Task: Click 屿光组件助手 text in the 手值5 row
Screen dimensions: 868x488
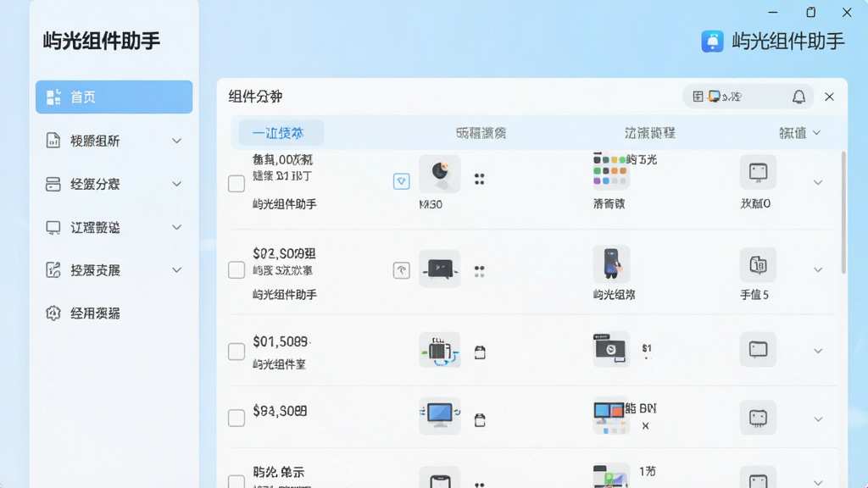Action: tap(285, 295)
